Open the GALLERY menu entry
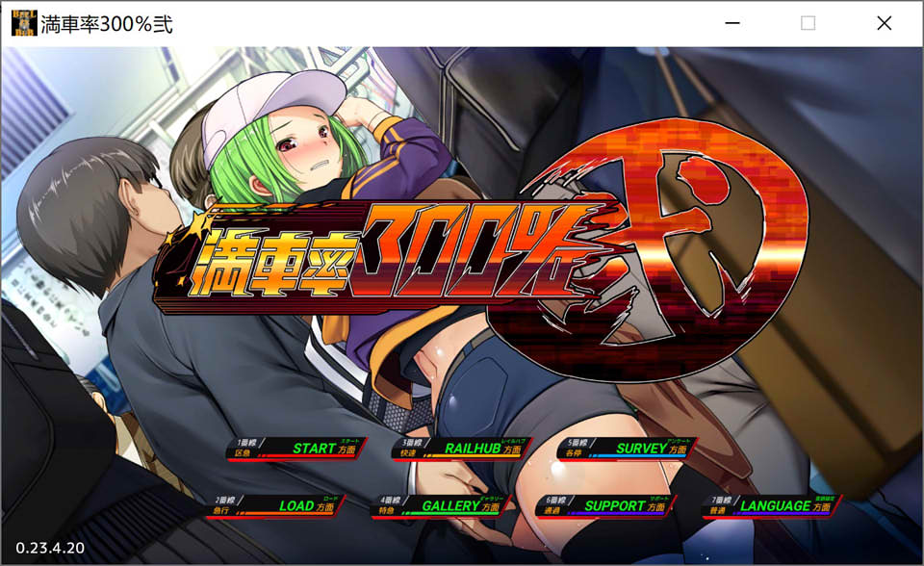 point(450,505)
